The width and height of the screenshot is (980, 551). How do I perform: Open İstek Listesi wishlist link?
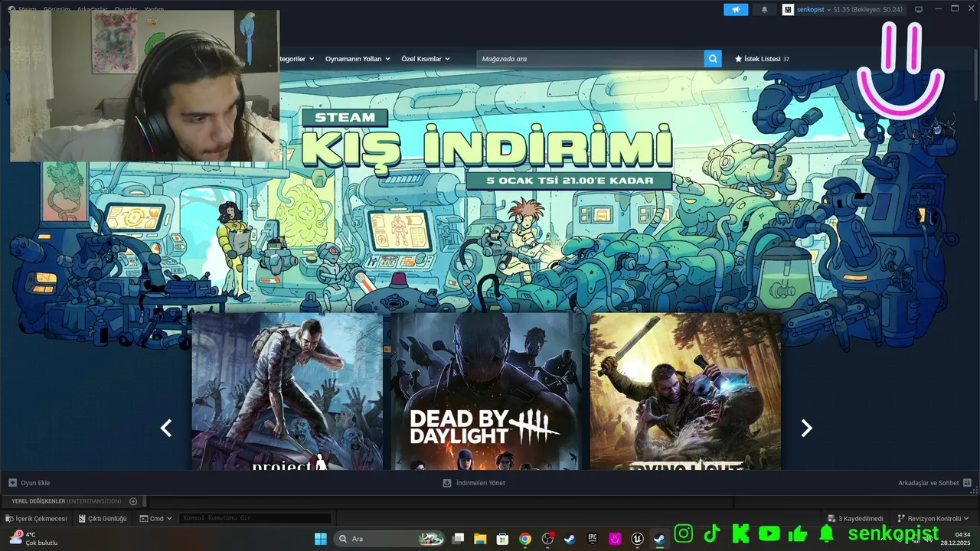coord(762,59)
